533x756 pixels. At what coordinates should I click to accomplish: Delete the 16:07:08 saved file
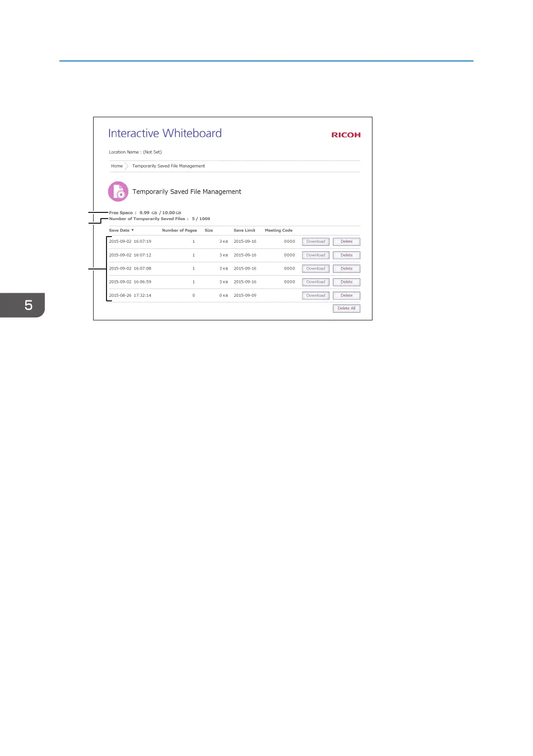click(x=346, y=268)
